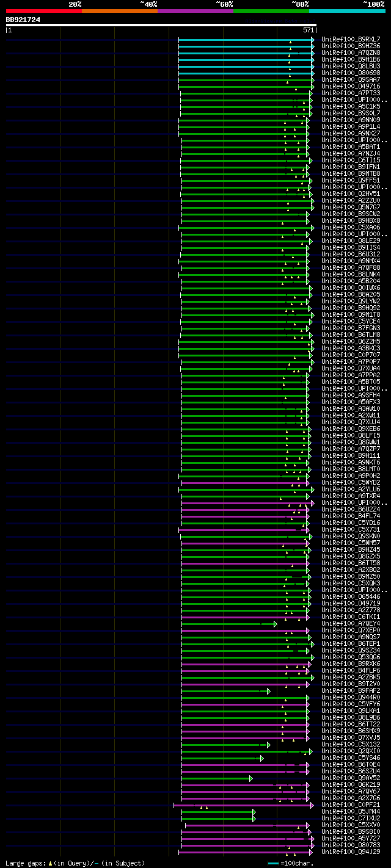Image resolution: width=391 pixels, height=868 pixels.
Task: Pick the UniRef100_Q9M1T8 hit name
Action: click(351, 314)
